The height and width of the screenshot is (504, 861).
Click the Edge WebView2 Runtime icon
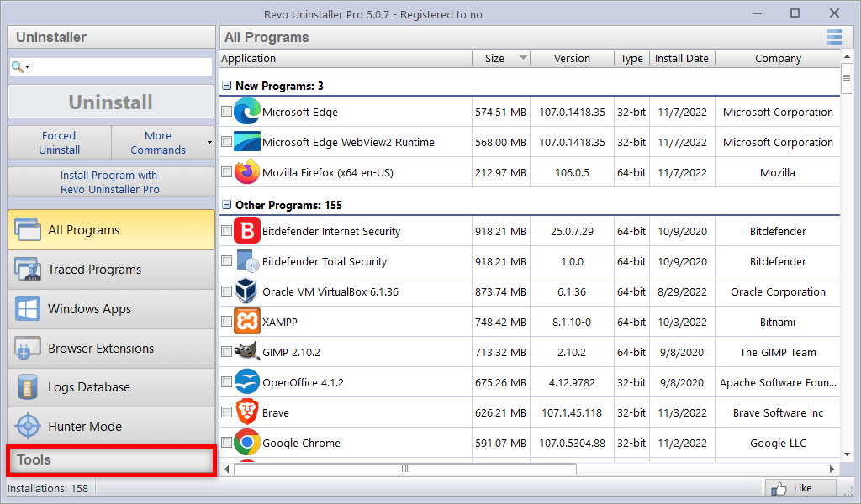(x=247, y=142)
